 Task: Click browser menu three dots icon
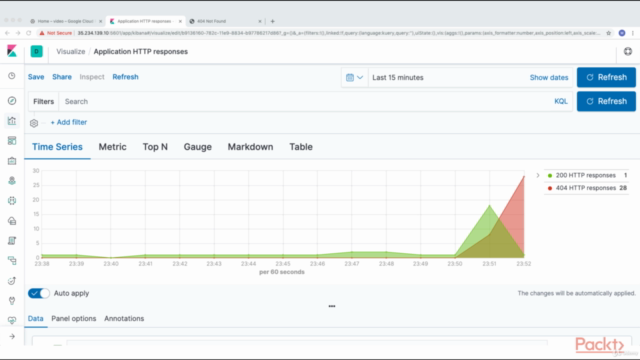click(x=633, y=33)
